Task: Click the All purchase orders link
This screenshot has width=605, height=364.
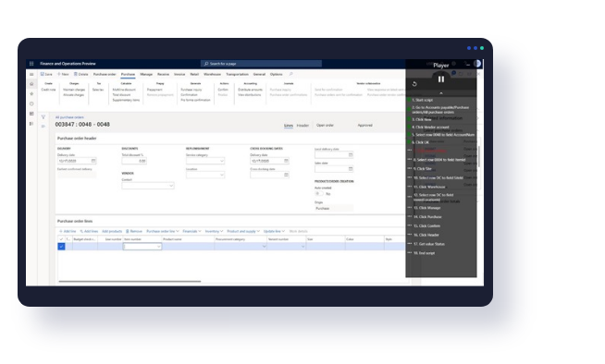Action: (x=69, y=117)
